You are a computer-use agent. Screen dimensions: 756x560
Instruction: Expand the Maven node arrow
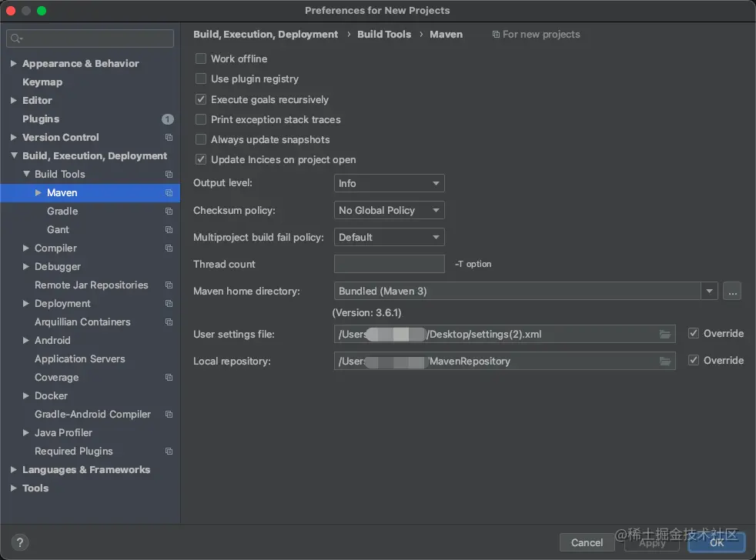(x=38, y=193)
